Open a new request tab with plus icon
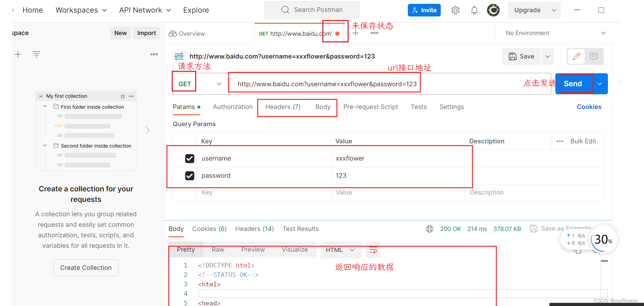The width and height of the screenshot is (644, 306). coord(356,33)
